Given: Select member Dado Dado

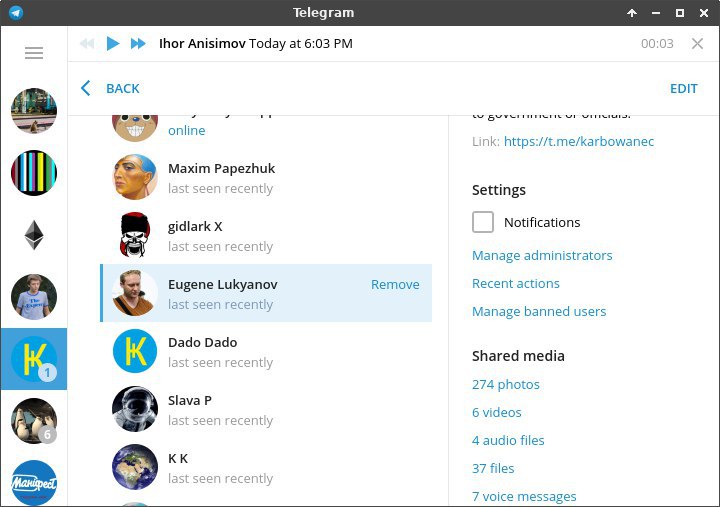Looking at the screenshot, I should (x=266, y=351).
